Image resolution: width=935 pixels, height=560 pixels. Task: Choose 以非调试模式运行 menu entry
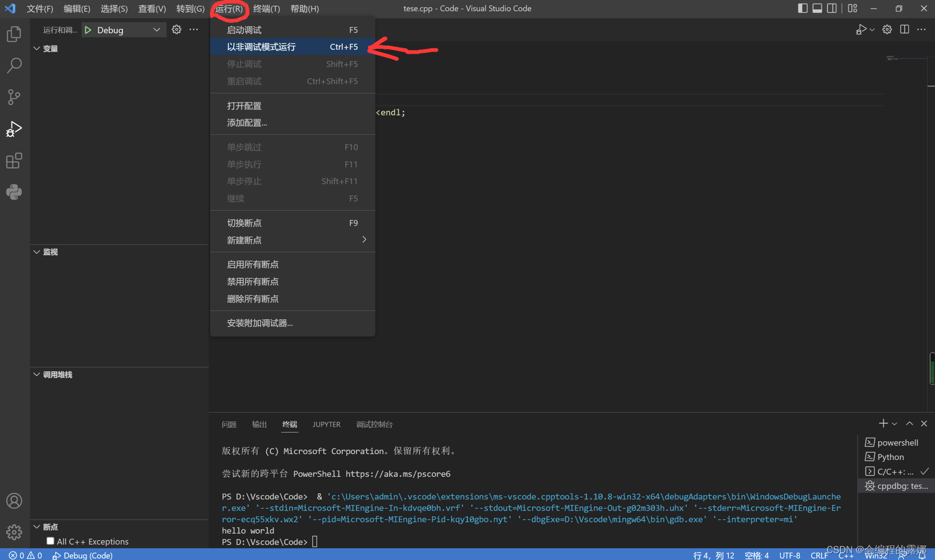(x=292, y=47)
